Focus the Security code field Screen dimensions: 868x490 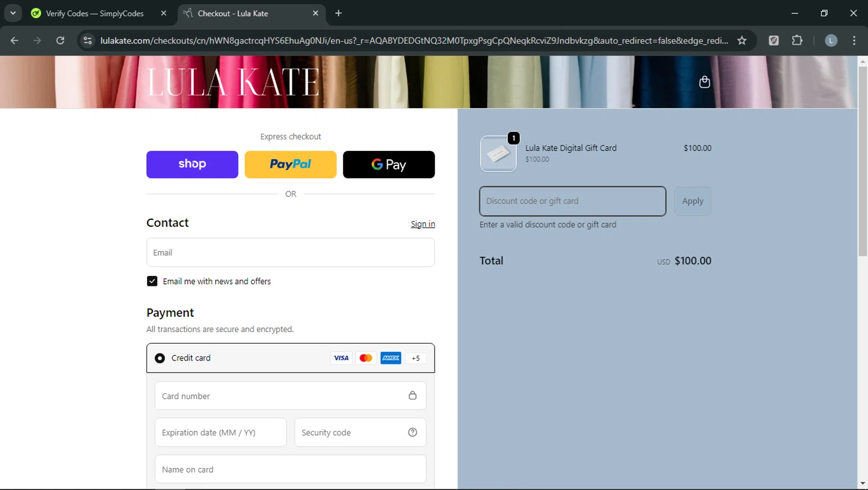click(361, 432)
